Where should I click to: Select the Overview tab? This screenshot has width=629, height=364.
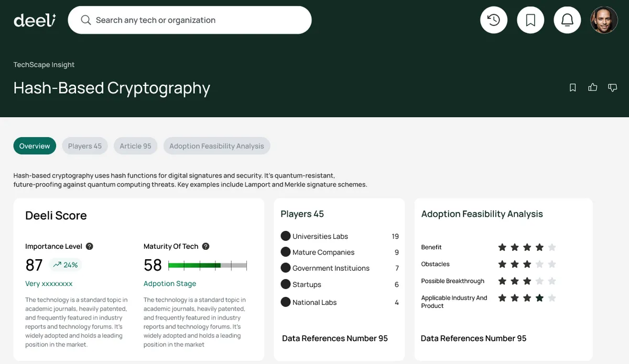tap(35, 146)
